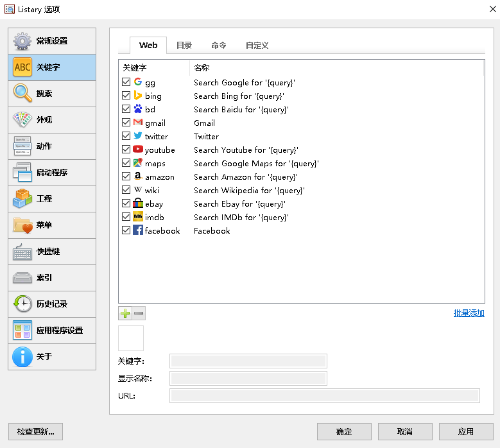Remove keyword with the minus button
Viewport: 500px width, 448px height.
(139, 313)
